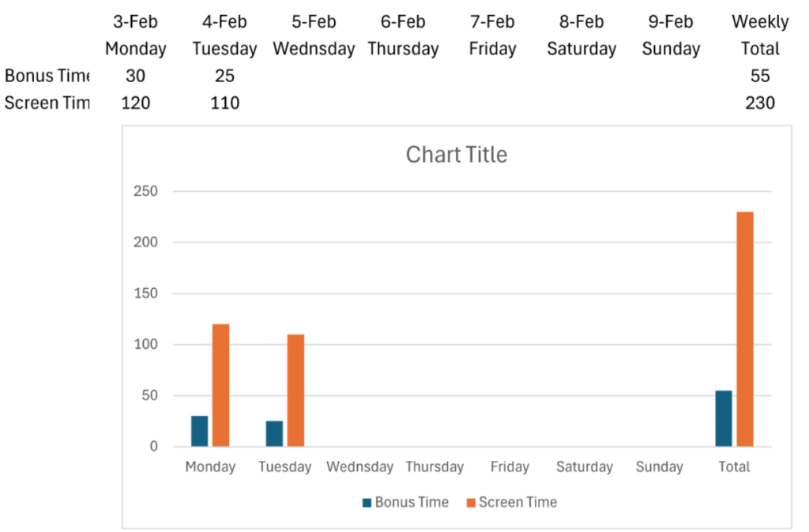Click the Bonus Time legend label

point(412,502)
